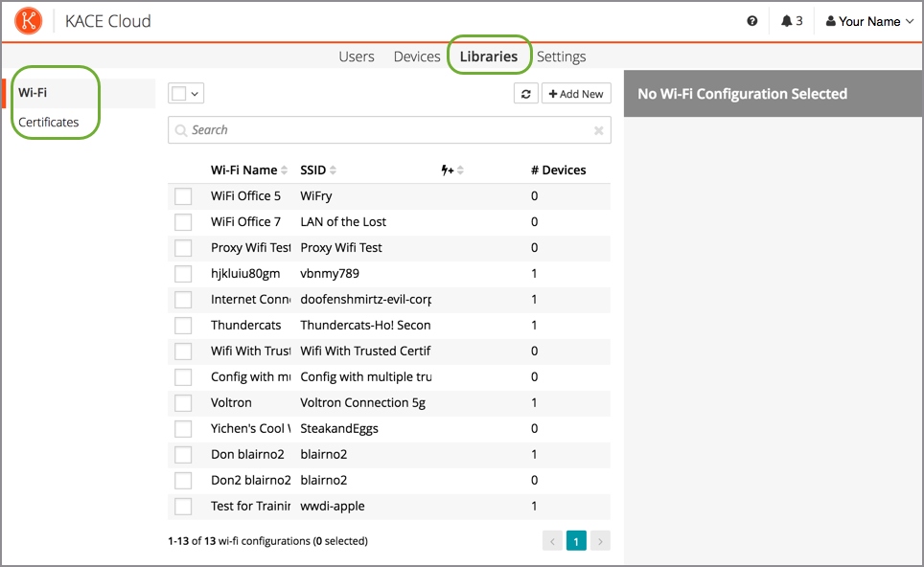Open Certificates in the sidebar
The image size is (924, 567).
coord(49,122)
